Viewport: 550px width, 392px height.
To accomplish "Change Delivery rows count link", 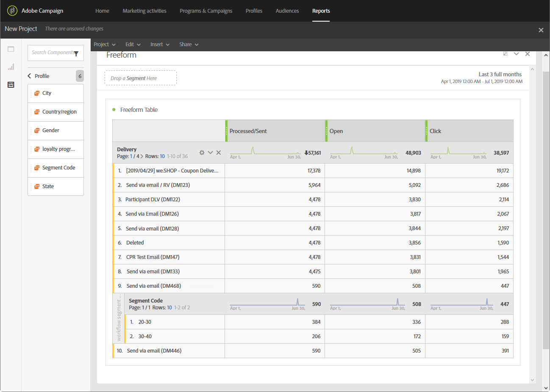I will tap(162, 156).
